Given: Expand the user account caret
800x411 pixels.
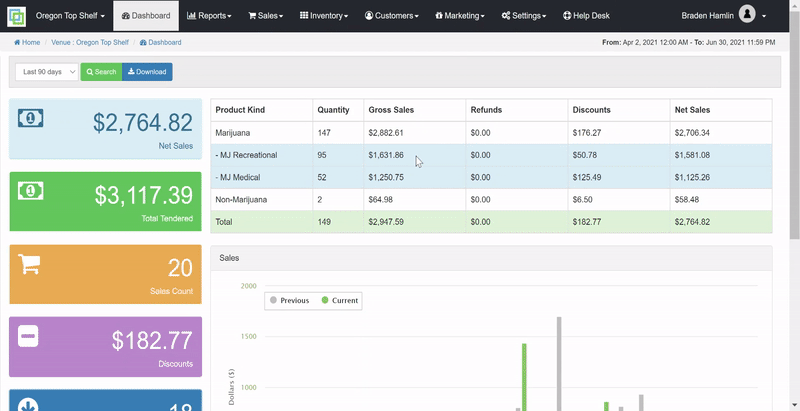Looking at the screenshot, I should [764, 16].
